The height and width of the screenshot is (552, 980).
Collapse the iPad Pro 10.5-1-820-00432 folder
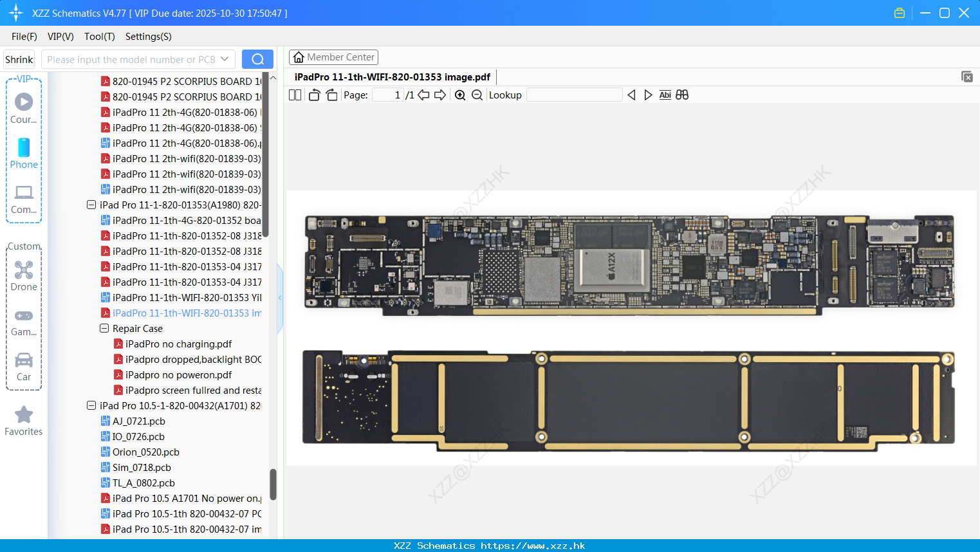coord(91,405)
